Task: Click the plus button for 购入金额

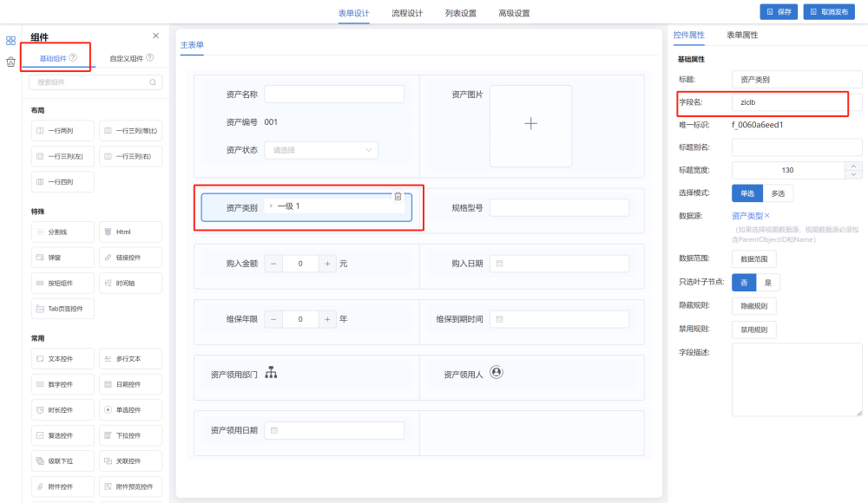Action: coord(327,263)
